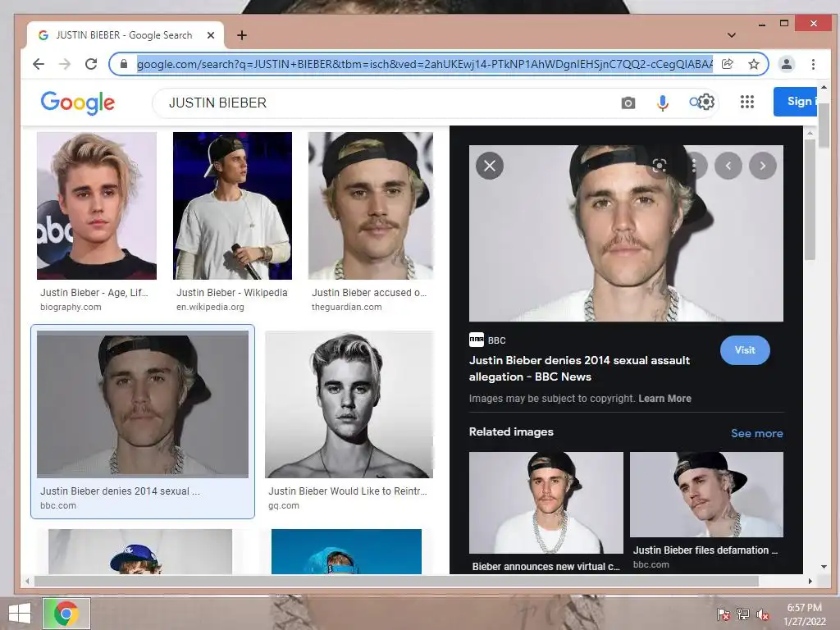Open 'Bieber announces new virtual c...' related image

[x=546, y=503]
